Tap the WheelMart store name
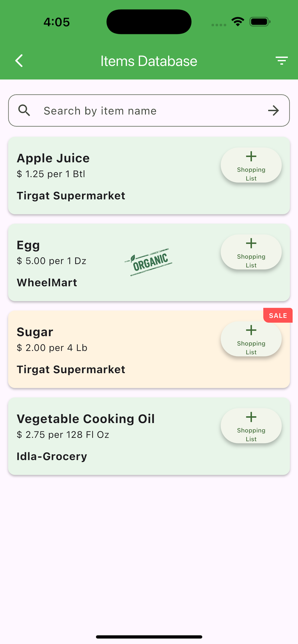 tap(47, 283)
